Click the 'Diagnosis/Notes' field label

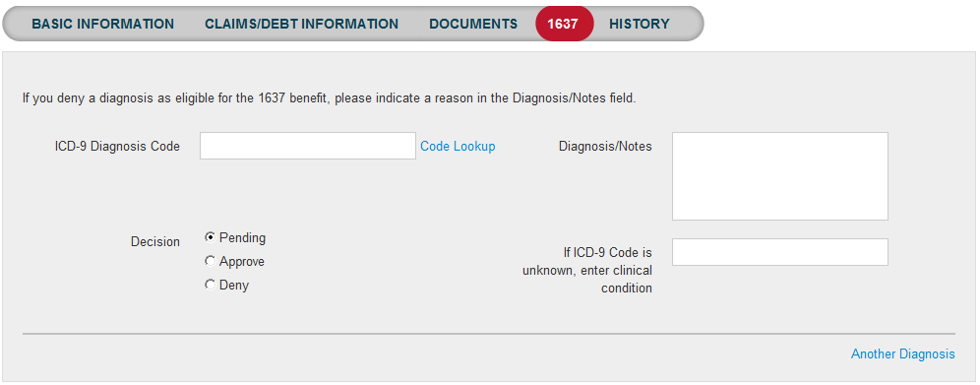tap(605, 147)
